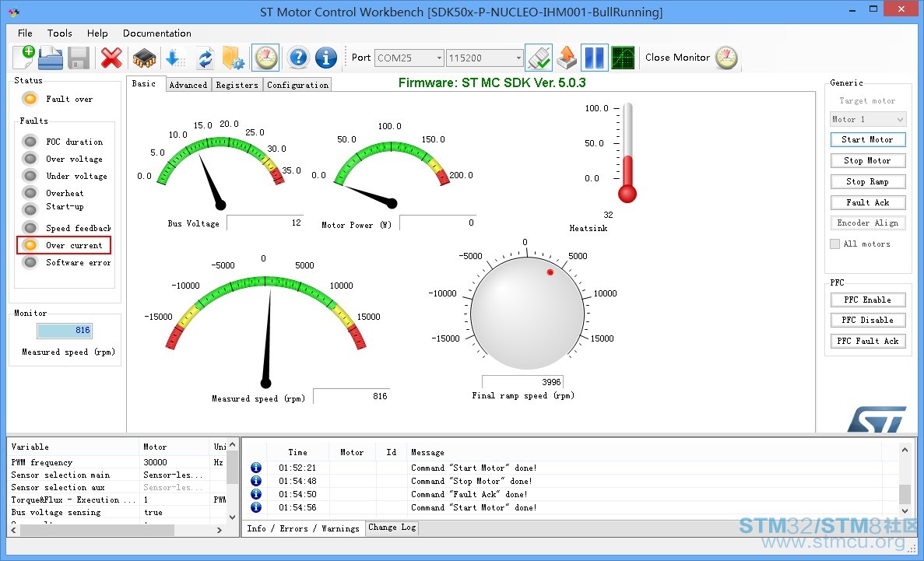Click the Stop Motor button

point(867,160)
